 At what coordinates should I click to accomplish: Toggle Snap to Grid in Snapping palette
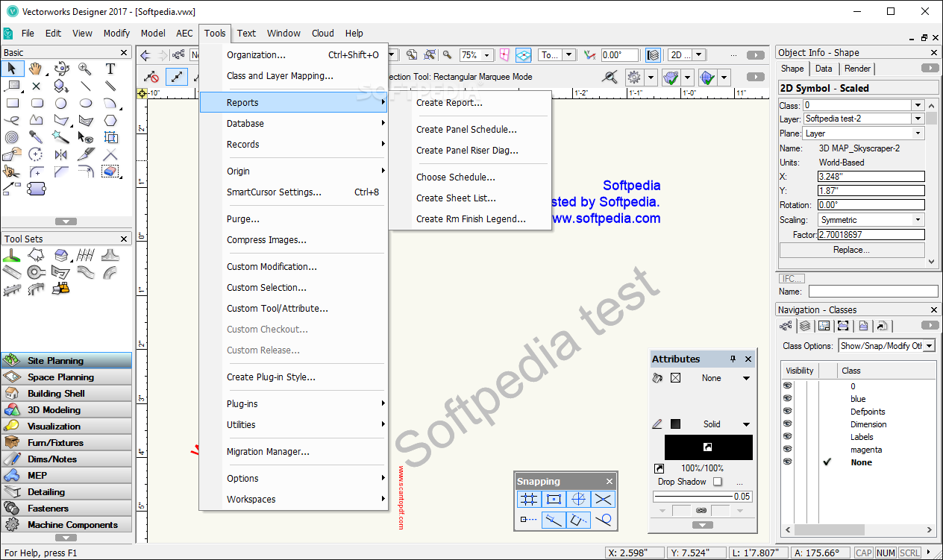(x=529, y=500)
